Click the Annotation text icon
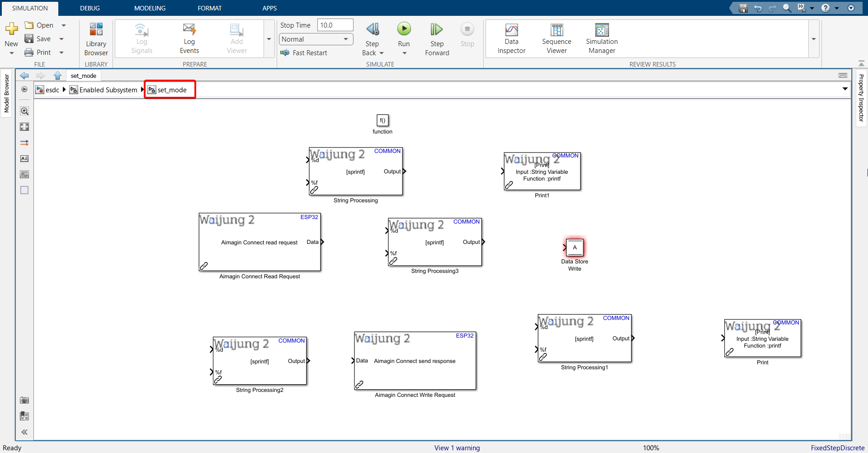This screenshot has height=453, width=868. click(24, 158)
